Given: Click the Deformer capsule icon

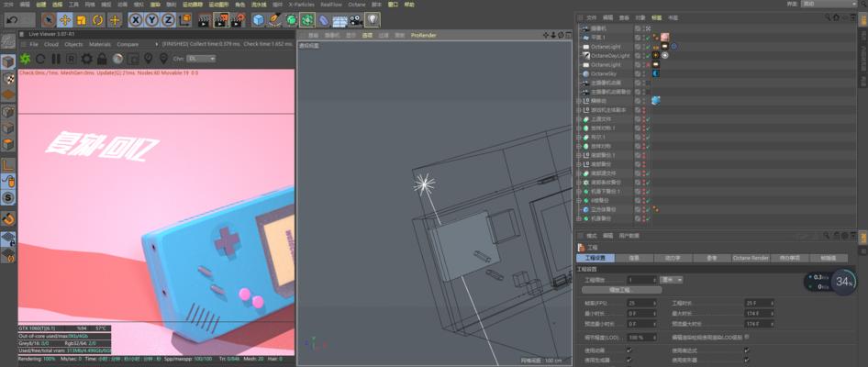Looking at the screenshot, I should [323, 20].
